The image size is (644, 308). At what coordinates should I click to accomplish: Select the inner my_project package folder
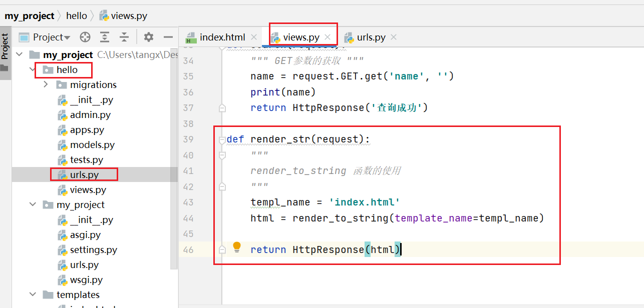[81, 204]
